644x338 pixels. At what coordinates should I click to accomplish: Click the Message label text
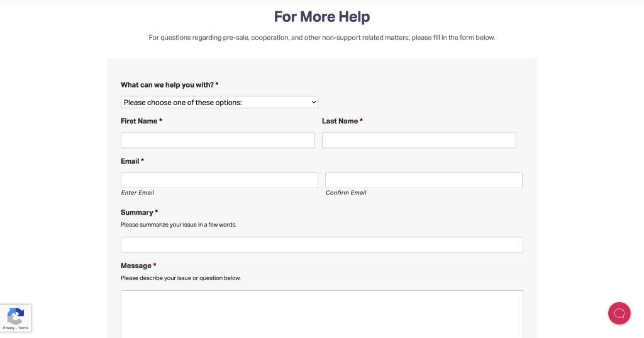pos(136,266)
